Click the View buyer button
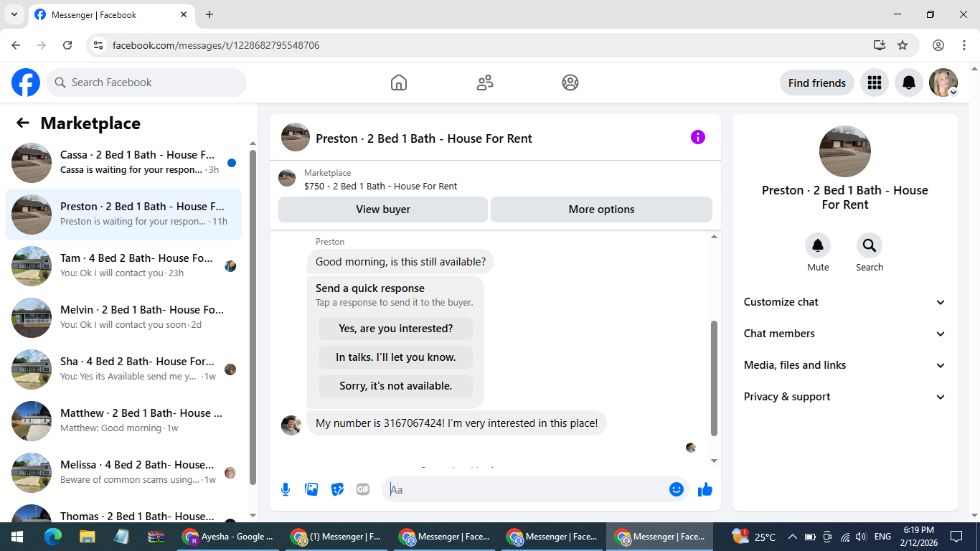The height and width of the screenshot is (551, 980). click(383, 209)
